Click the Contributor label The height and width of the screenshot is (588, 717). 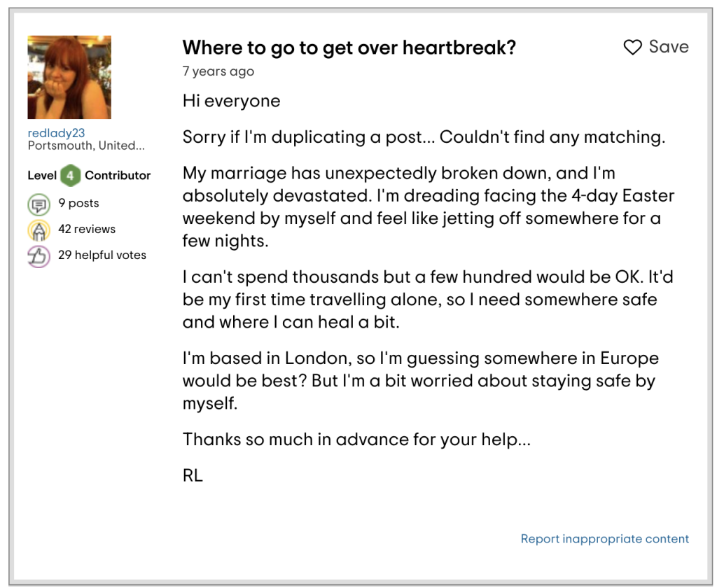118,175
